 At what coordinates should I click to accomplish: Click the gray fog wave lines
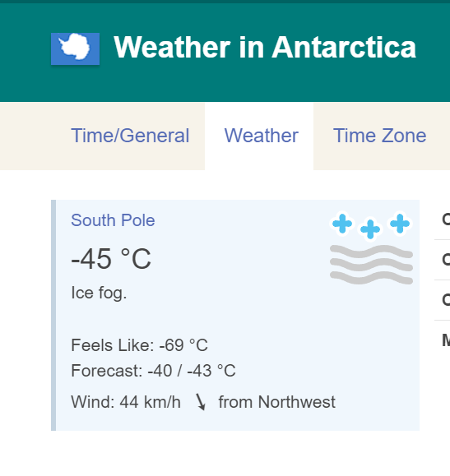371,265
